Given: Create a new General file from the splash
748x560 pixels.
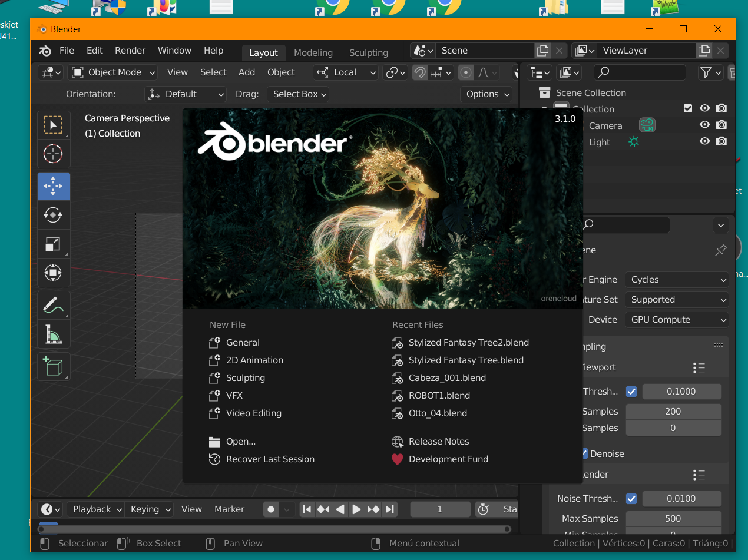Looking at the screenshot, I should 243,343.
